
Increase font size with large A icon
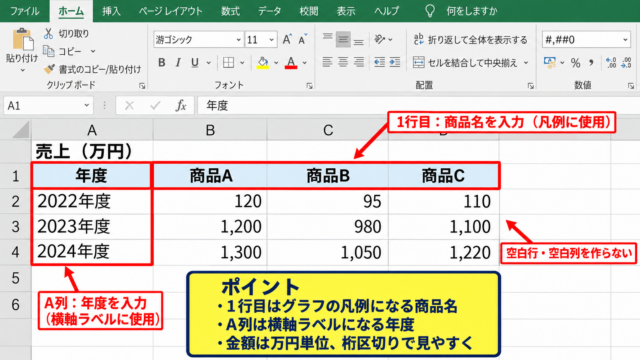click(x=287, y=39)
